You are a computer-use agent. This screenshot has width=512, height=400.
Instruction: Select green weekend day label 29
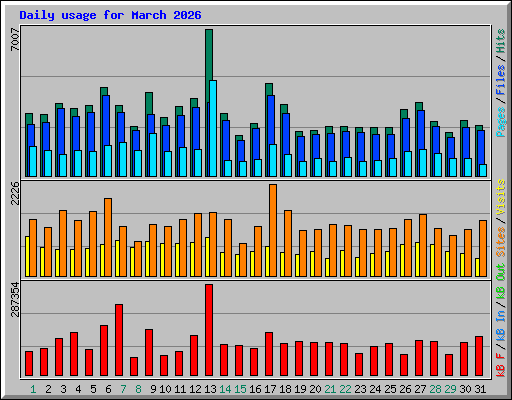(450, 389)
